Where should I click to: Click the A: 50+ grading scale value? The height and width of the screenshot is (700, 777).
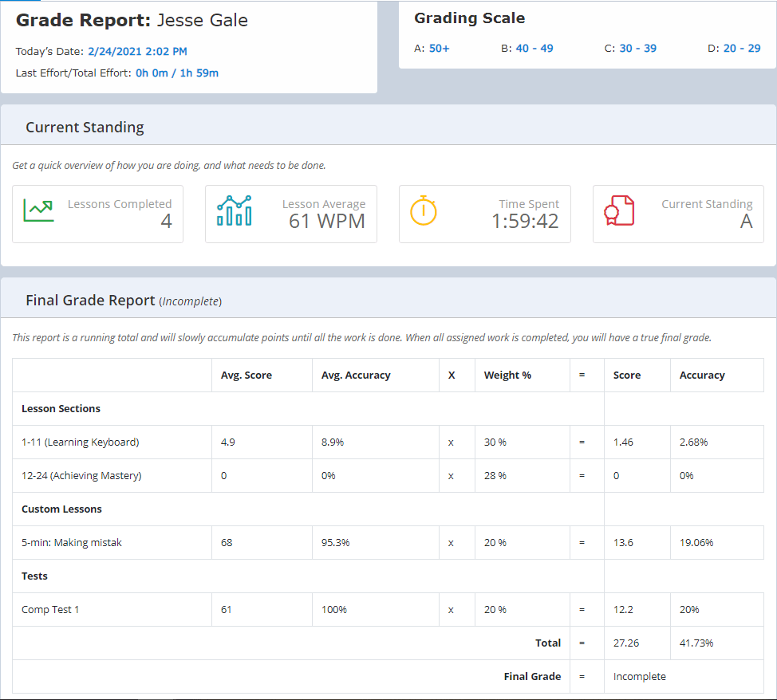[439, 49]
